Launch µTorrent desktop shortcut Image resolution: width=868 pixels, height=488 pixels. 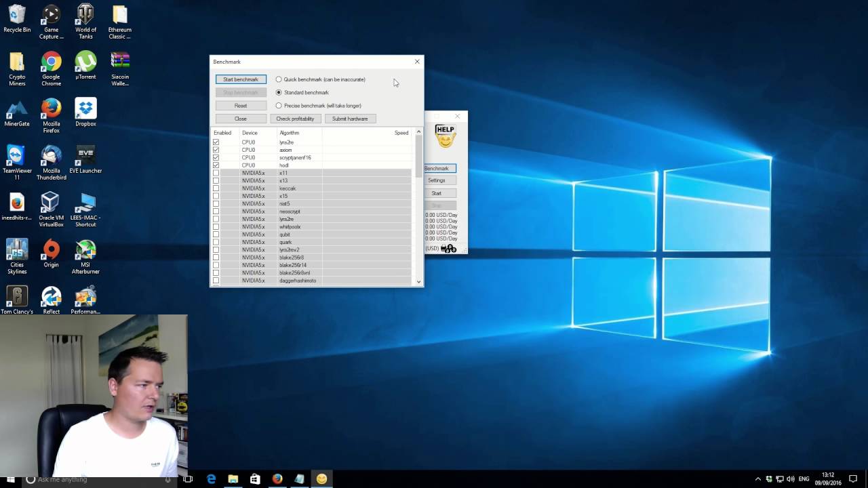85,66
